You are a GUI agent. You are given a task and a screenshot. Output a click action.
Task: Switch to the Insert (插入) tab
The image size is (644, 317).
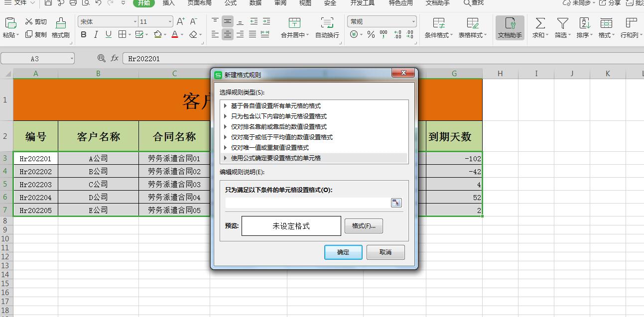[x=169, y=3]
